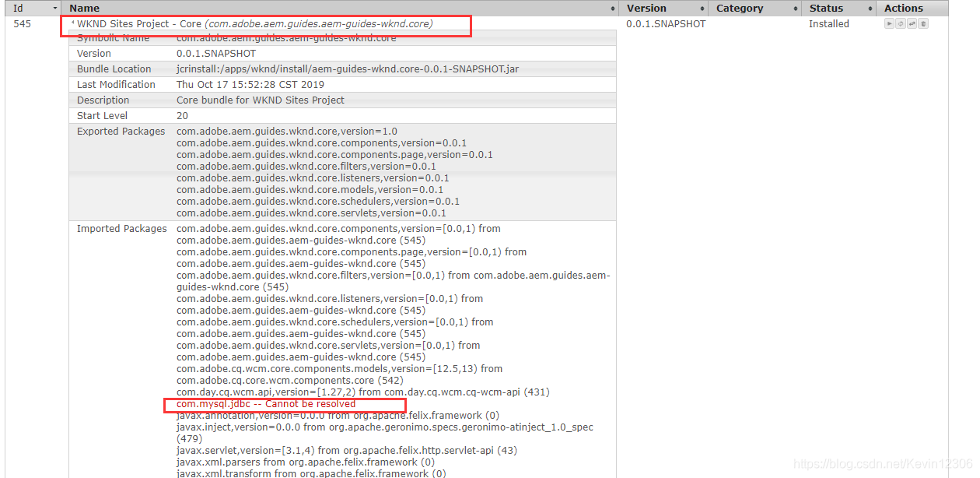Select exported package wknd.core.filters,version=0.0.1
980x478 pixels.
pyautogui.click(x=306, y=167)
